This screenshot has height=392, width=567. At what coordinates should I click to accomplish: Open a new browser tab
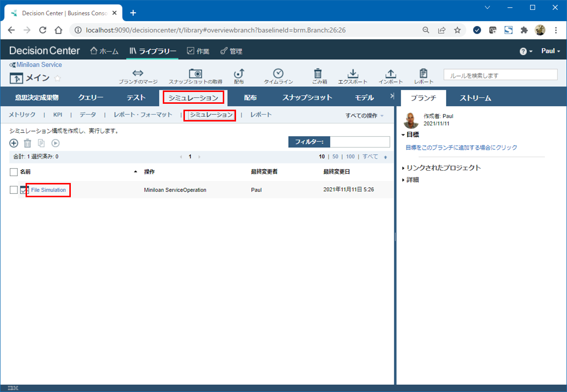133,13
